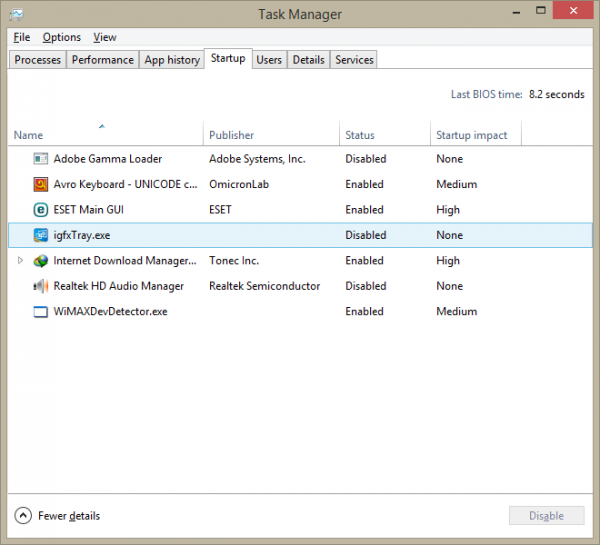Click the Internet Download Manager icon

(x=41, y=261)
